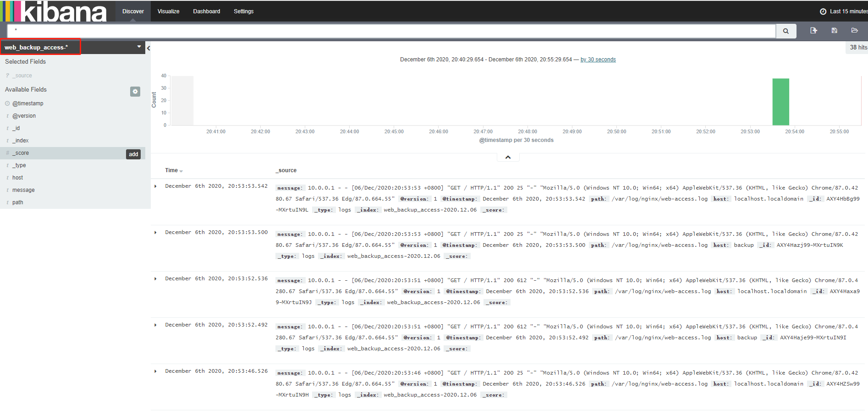Click the '@timestamp per 30 seconds' axis label
This screenshot has width=868, height=414.
pos(516,140)
